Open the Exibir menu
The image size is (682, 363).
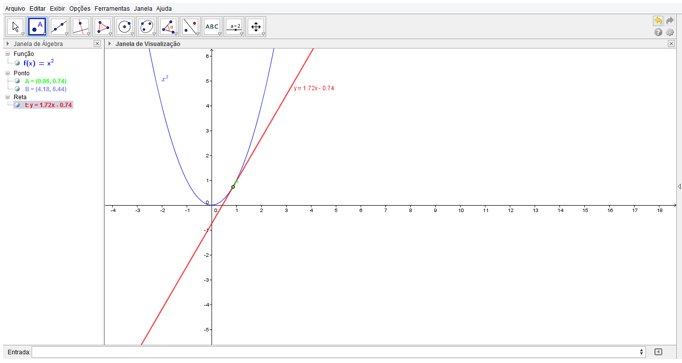57,9
